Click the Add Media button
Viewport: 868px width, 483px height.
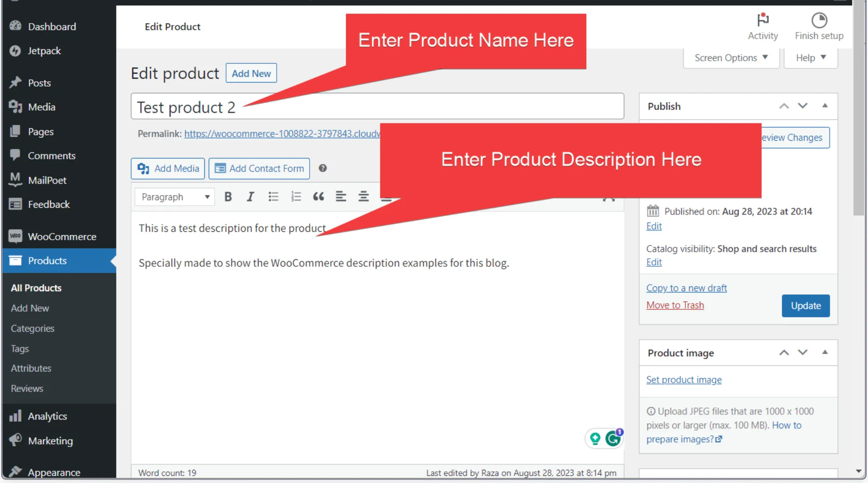click(x=168, y=169)
